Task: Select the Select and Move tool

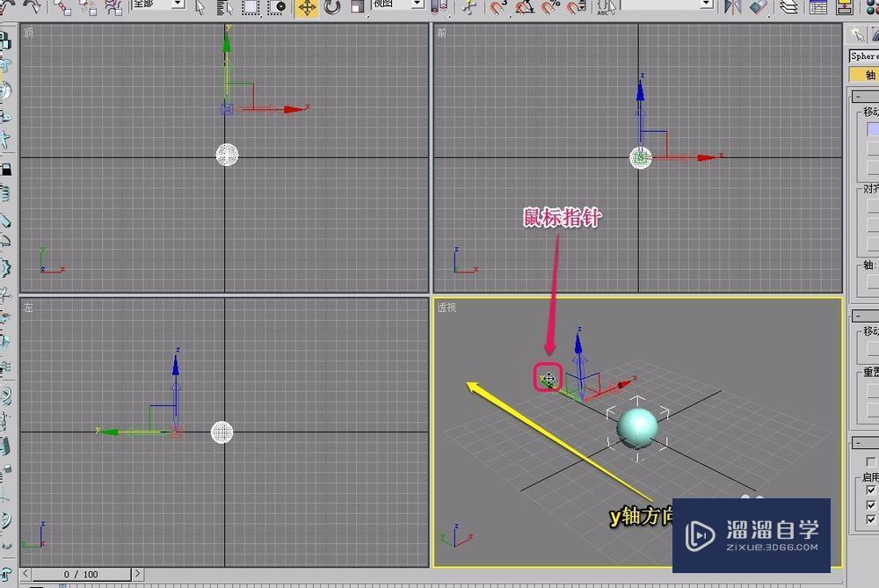Action: point(305,8)
